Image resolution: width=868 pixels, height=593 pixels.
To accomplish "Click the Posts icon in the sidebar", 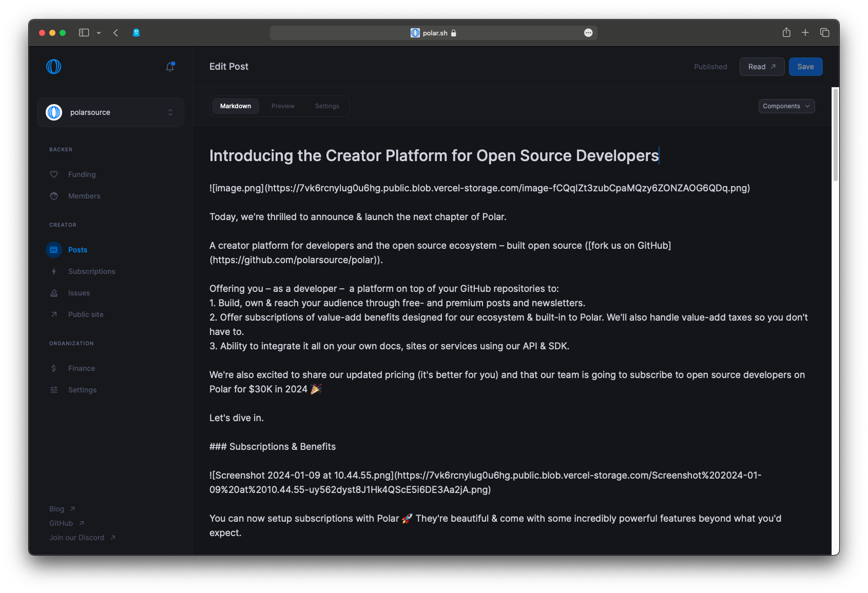I will click(x=54, y=250).
